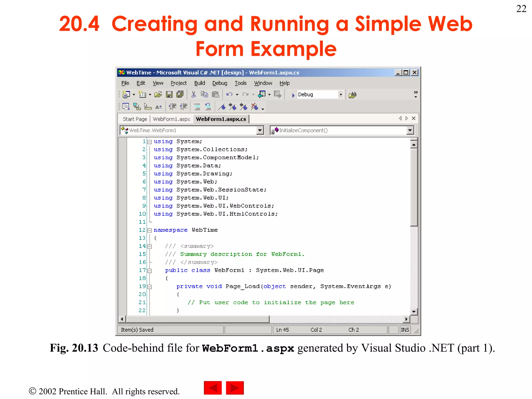The height and width of the screenshot is (399, 532).
Task: Collapse the namespace WebTime block
Action: click(149, 230)
